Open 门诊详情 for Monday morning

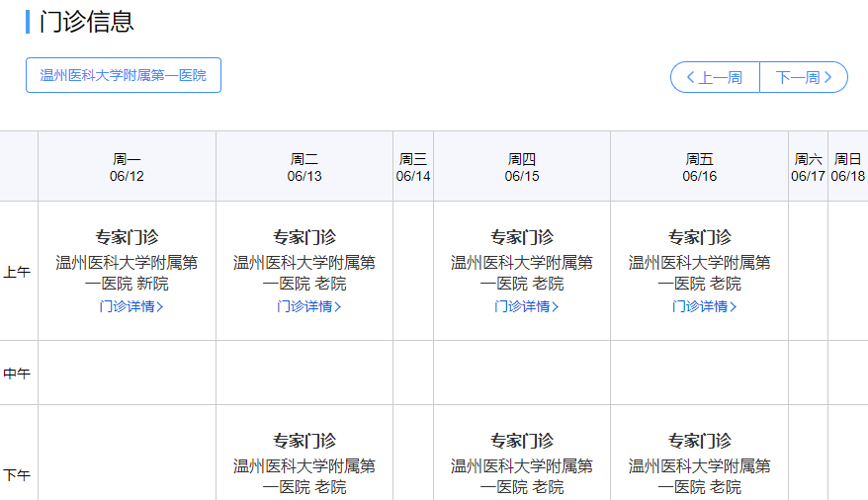[x=130, y=306]
